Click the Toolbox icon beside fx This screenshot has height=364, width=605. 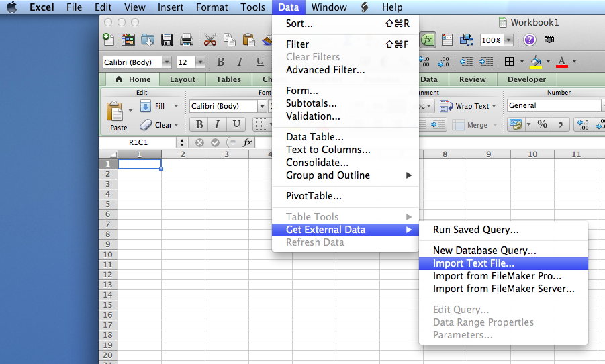pyautogui.click(x=447, y=40)
